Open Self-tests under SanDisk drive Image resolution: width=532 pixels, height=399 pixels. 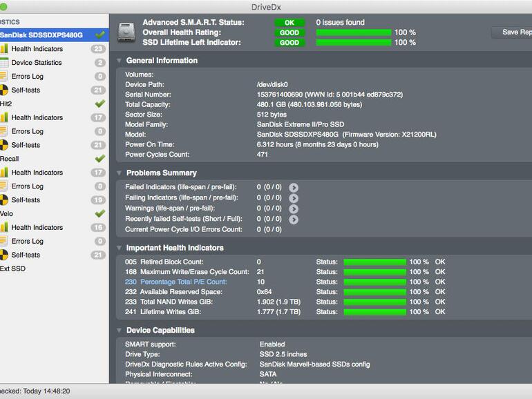[x=55, y=90]
